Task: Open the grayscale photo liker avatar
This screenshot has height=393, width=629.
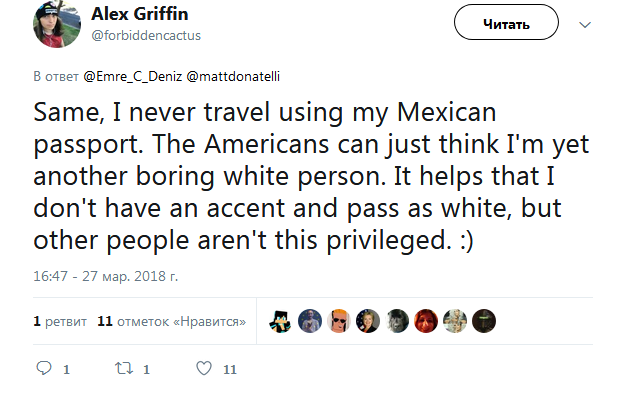Action: (x=397, y=321)
